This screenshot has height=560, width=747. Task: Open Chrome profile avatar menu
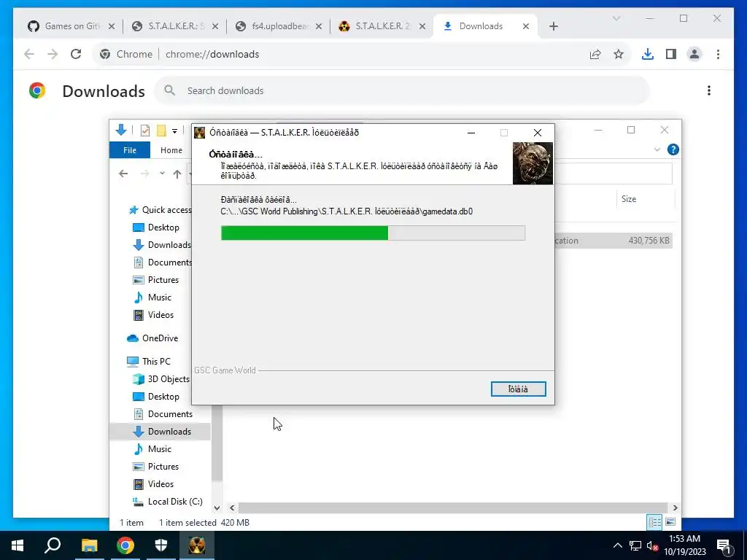[x=694, y=54]
